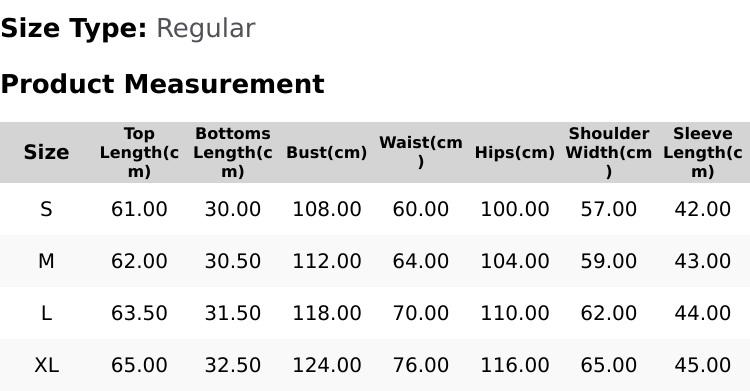This screenshot has height=391, width=750.
Task: Select the Top Length(cm) column header
Action: coord(139,152)
